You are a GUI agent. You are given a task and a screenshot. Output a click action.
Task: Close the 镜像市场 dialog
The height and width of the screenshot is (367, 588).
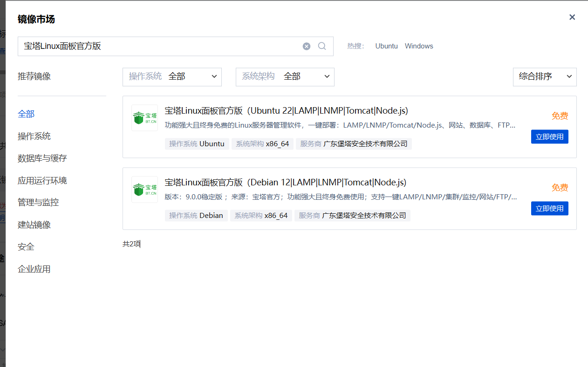[x=572, y=17]
